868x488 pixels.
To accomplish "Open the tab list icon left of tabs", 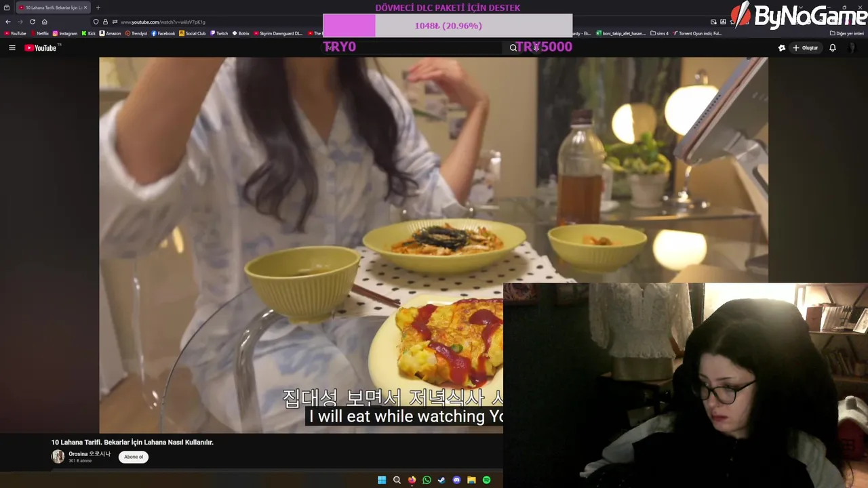I will tap(7, 7).
